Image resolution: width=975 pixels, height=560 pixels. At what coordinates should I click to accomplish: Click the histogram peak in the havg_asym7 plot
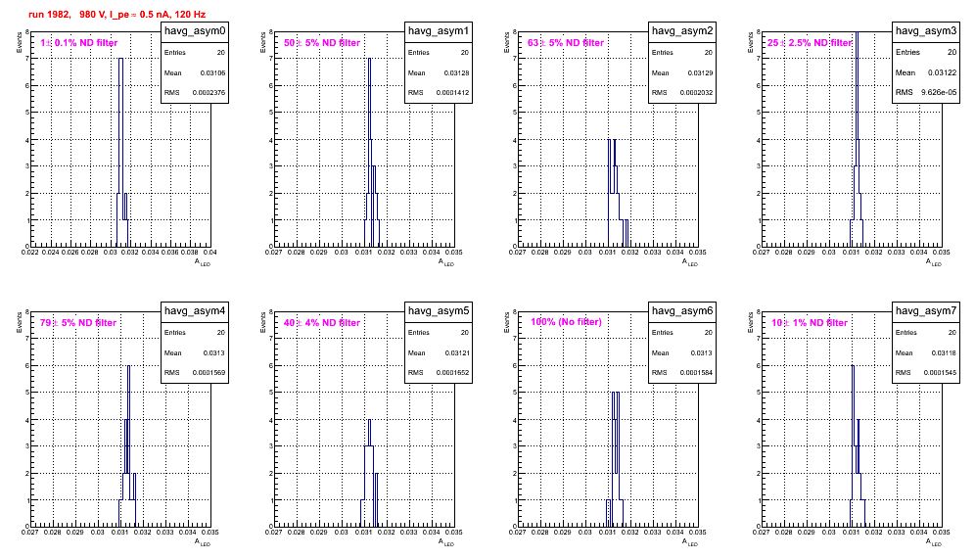(x=853, y=366)
